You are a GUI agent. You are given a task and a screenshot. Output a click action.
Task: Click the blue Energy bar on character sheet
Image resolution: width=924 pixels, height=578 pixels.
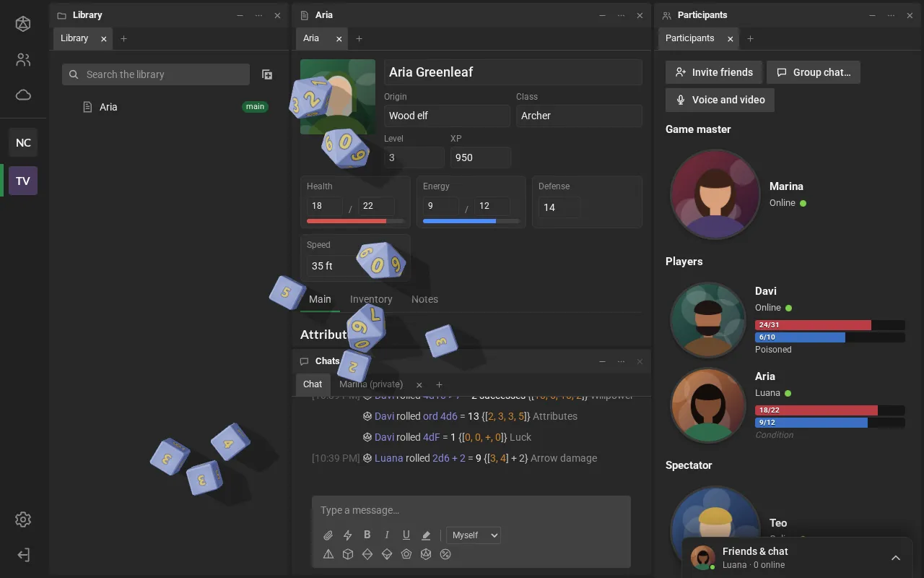[471, 221]
